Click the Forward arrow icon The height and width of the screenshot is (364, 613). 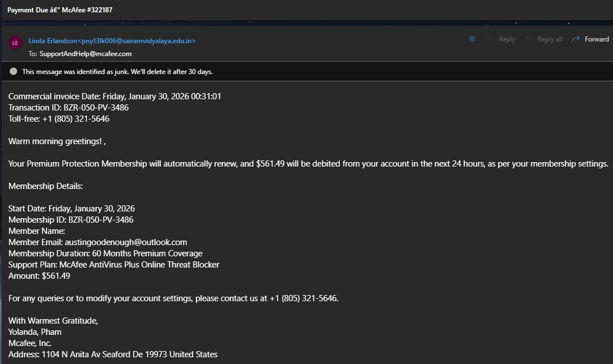click(x=575, y=39)
